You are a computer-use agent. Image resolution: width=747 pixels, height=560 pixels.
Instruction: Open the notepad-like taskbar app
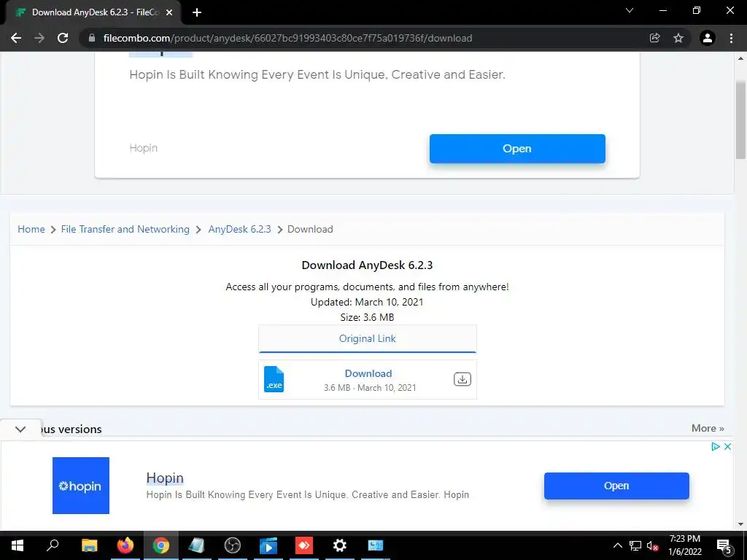[196, 545]
